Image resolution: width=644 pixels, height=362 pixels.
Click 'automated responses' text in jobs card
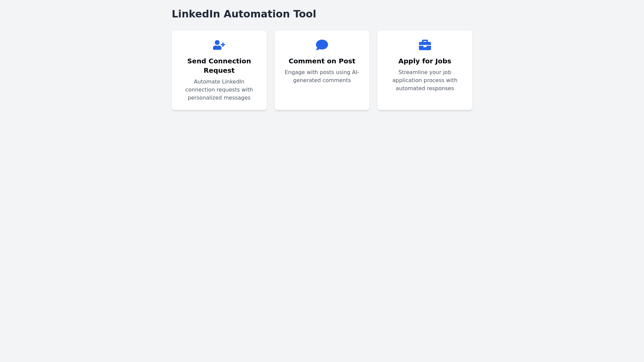tap(425, 88)
